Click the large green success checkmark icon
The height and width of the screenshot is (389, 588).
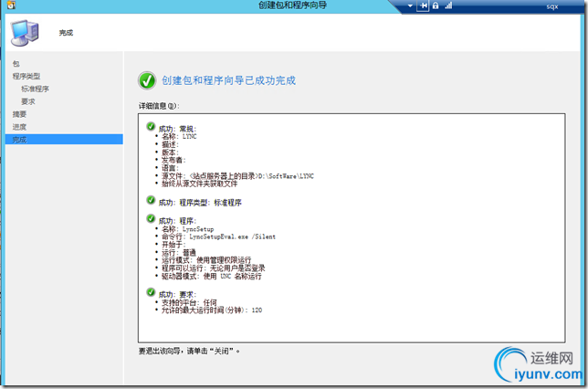147,80
